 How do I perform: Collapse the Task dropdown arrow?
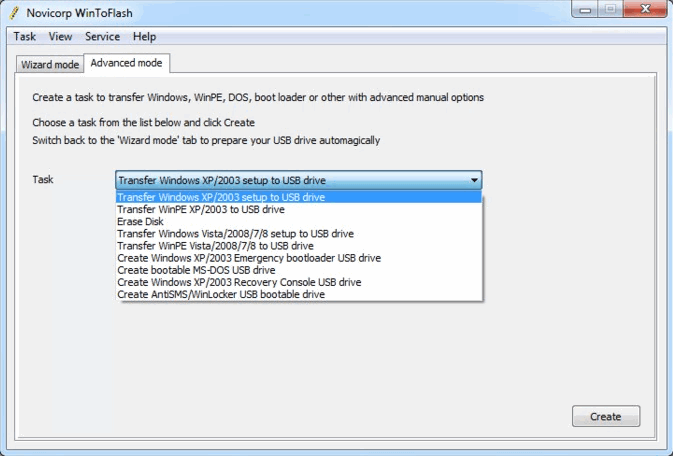(474, 180)
